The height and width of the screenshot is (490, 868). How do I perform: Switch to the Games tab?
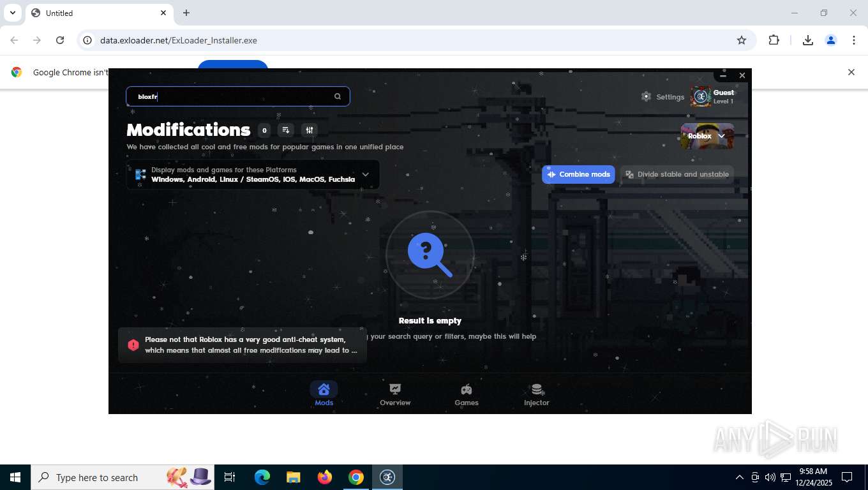pos(467,394)
